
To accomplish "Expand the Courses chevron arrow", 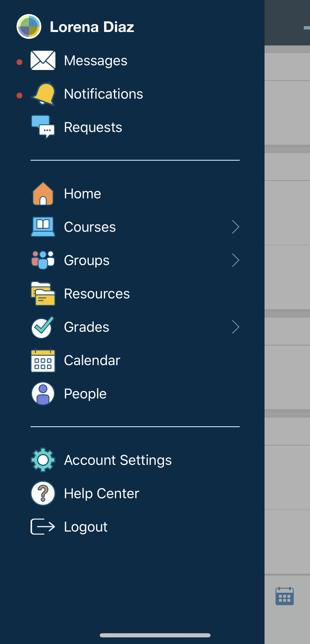I will coord(235,227).
